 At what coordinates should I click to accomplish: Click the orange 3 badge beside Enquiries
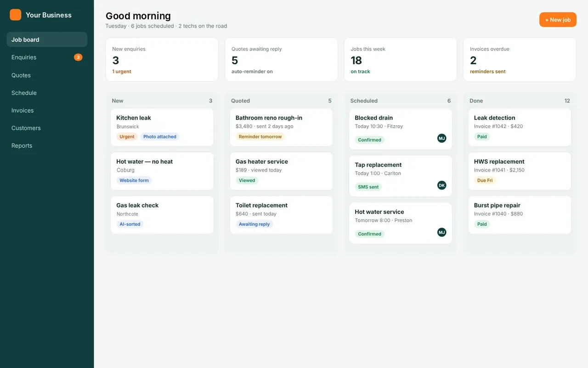(x=78, y=57)
